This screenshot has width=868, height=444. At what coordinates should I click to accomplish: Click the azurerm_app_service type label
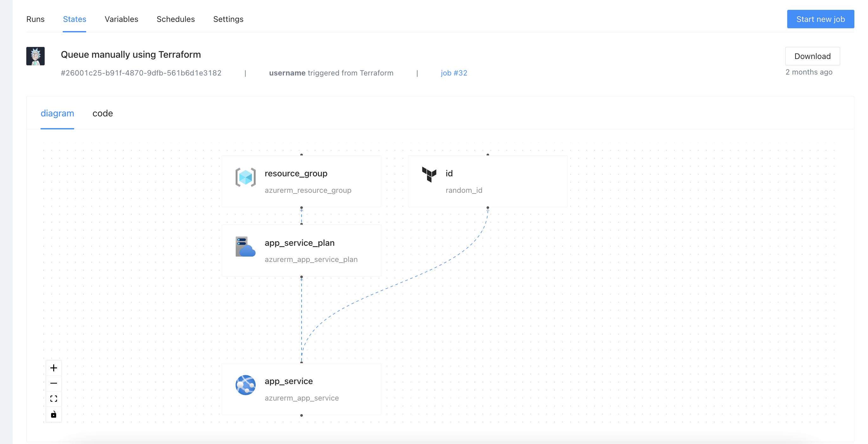click(x=302, y=398)
